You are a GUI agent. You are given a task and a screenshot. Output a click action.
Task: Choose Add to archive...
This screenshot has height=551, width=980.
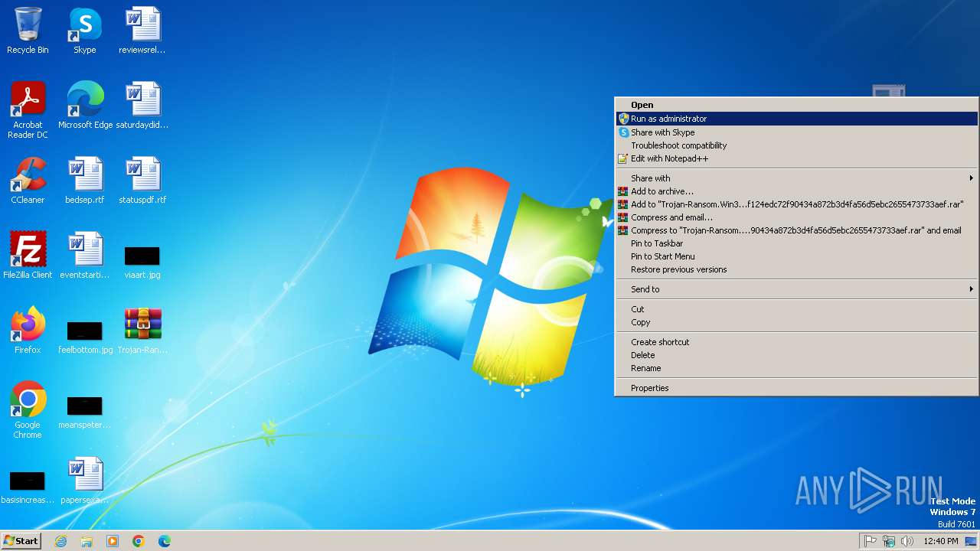(796, 191)
